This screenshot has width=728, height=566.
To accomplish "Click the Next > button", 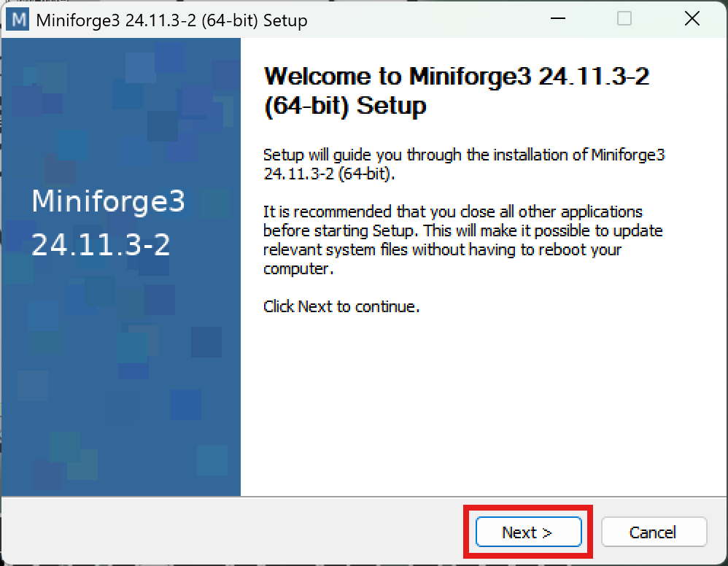I will (528, 532).
